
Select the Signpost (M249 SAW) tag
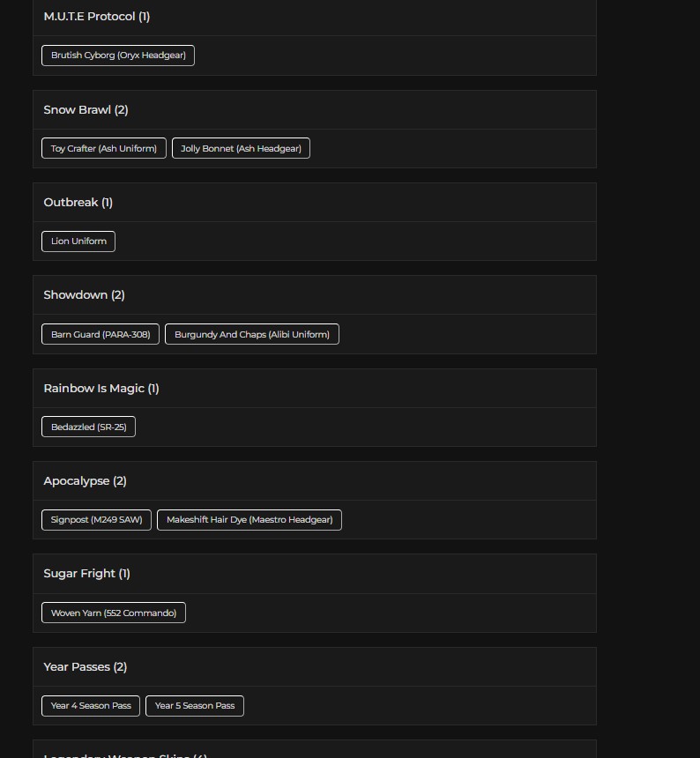(96, 520)
